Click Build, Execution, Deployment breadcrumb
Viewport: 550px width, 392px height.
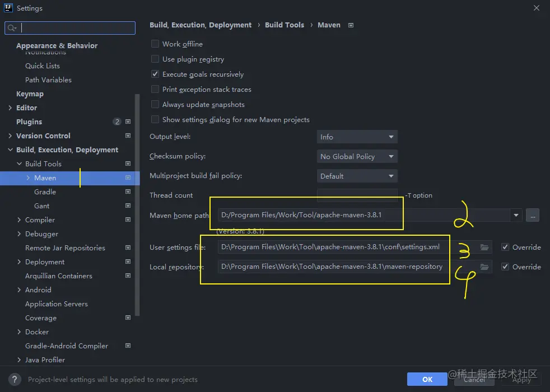point(201,25)
